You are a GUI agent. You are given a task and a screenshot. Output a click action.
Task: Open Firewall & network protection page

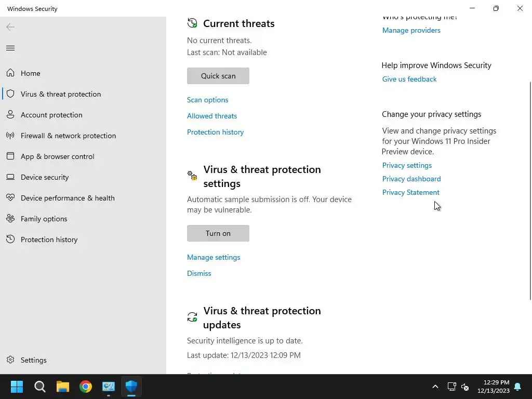point(68,136)
